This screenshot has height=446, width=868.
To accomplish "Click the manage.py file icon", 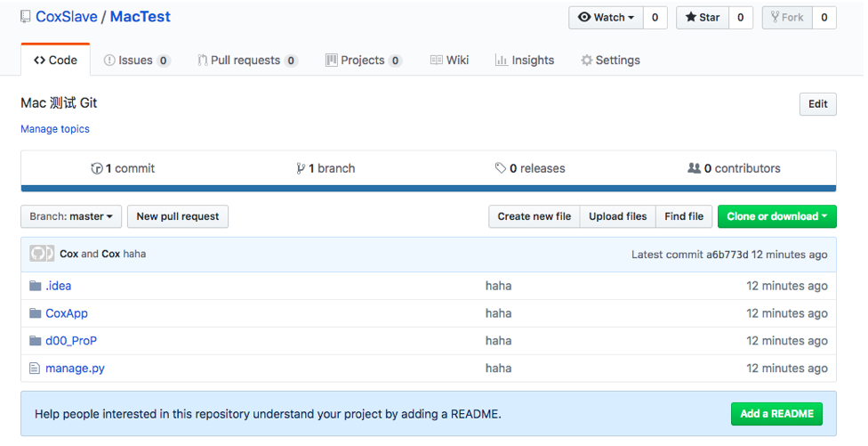I will tap(35, 369).
